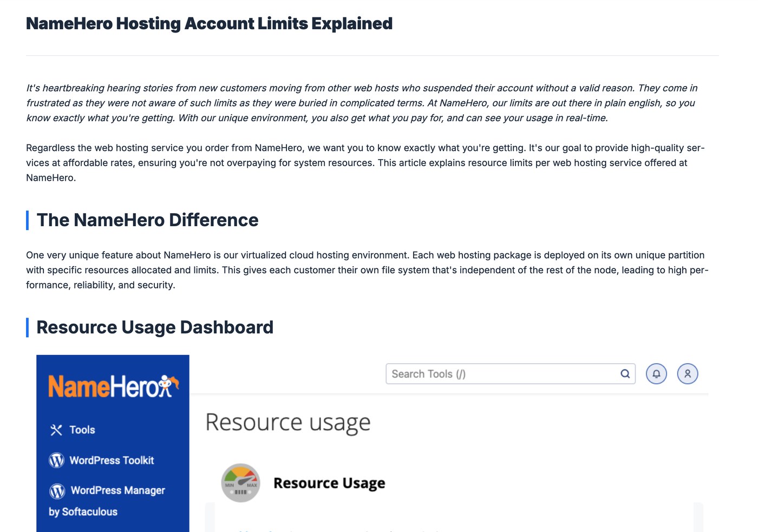
Task: Click the 'The NameHero Difference' heading
Action: [x=147, y=220]
